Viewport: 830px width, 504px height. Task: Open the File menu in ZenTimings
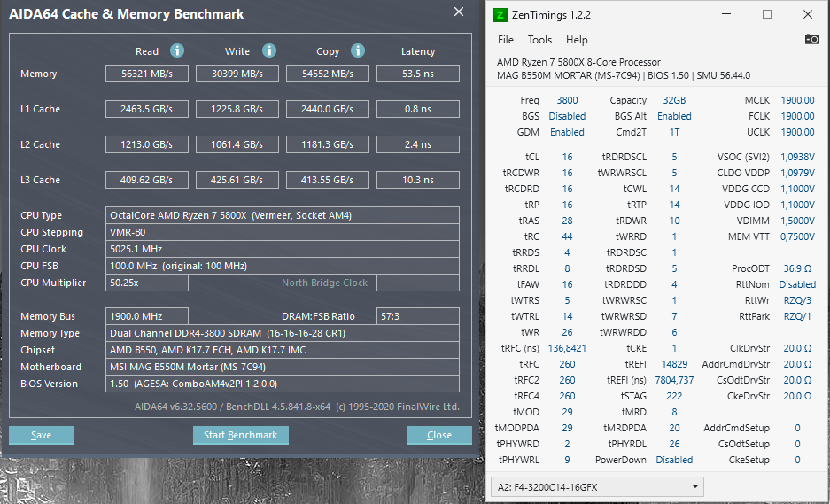point(506,40)
